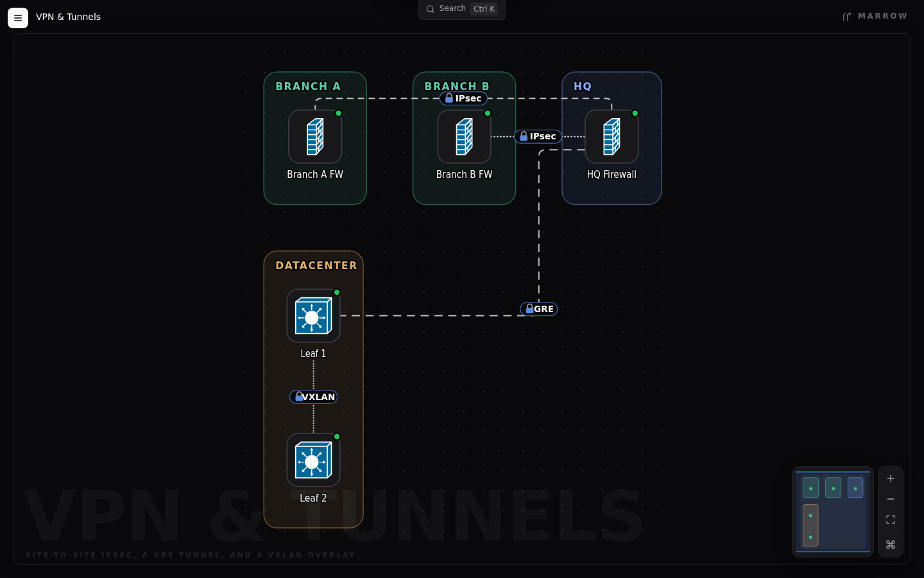Zoom out with the minus button
Screen dimensions: 924x578
click(891, 499)
